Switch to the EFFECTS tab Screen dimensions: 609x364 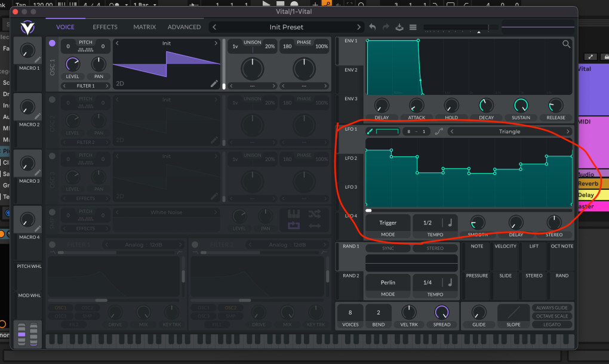(x=105, y=27)
